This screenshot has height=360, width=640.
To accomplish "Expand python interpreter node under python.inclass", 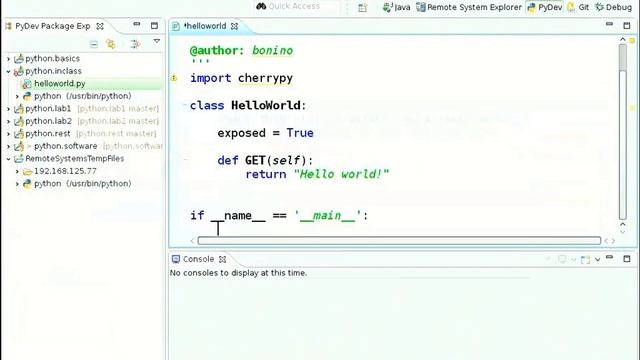I will [x=17, y=96].
